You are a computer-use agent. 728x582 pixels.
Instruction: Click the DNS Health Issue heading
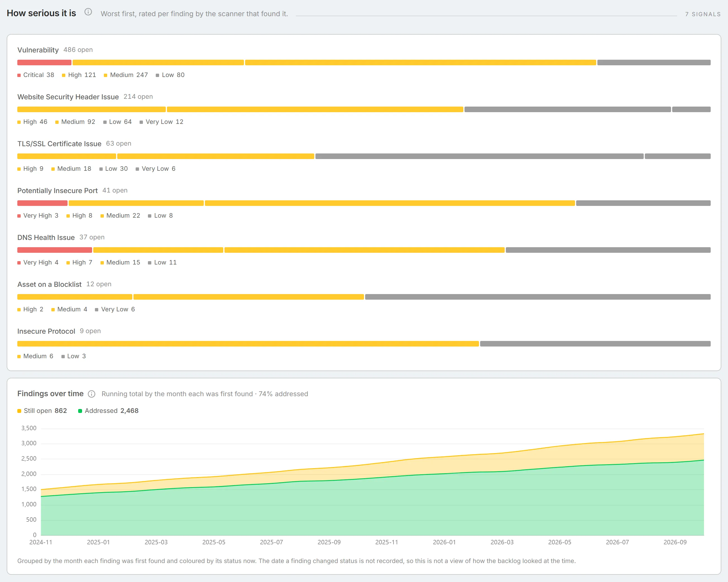coord(46,238)
